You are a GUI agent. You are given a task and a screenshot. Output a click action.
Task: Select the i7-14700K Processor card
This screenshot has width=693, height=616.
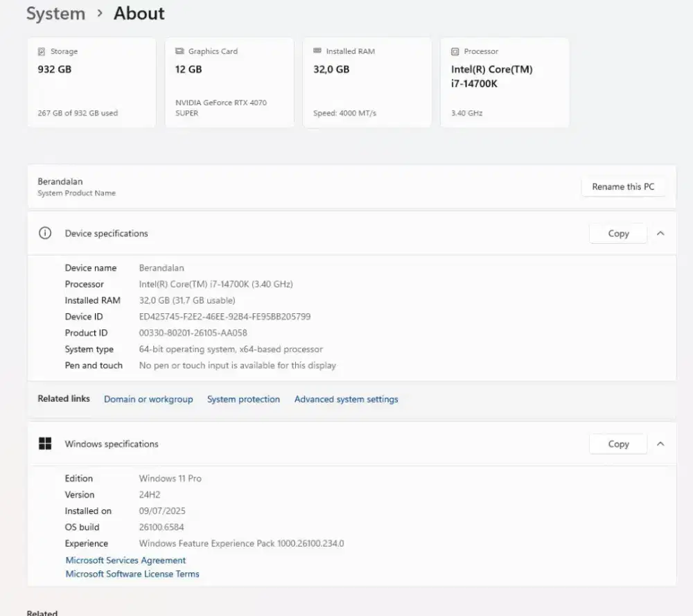505,83
